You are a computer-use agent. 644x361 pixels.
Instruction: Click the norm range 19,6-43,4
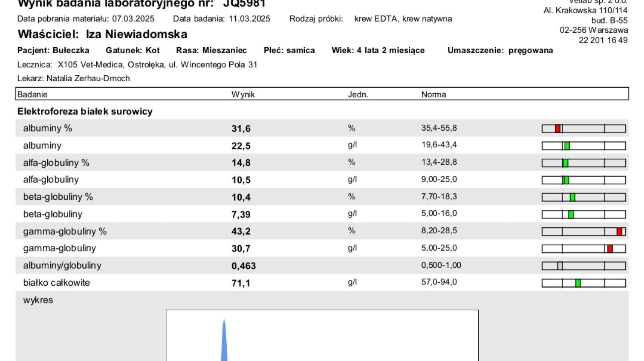click(x=439, y=145)
